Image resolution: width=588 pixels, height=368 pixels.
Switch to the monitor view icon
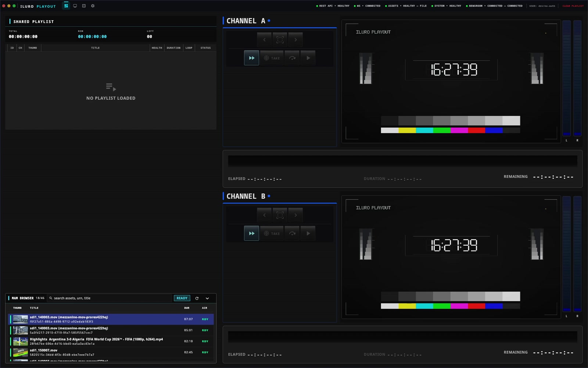pos(75,6)
